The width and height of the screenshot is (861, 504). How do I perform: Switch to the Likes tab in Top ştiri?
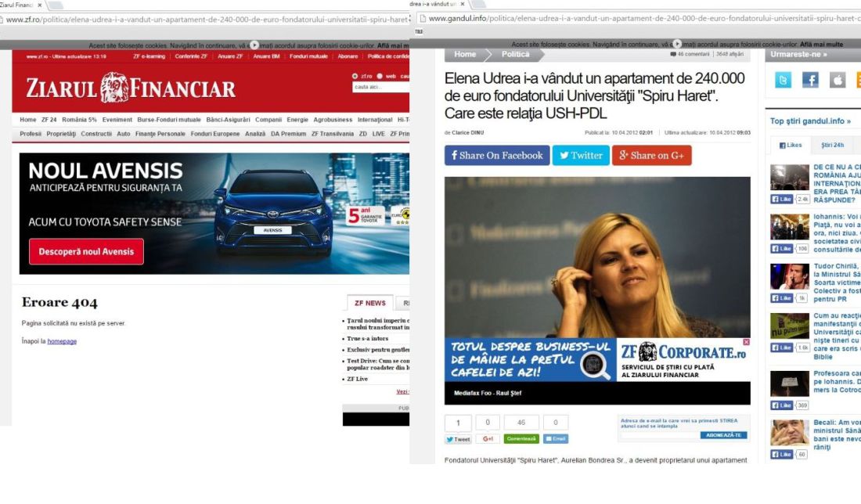tap(791, 146)
